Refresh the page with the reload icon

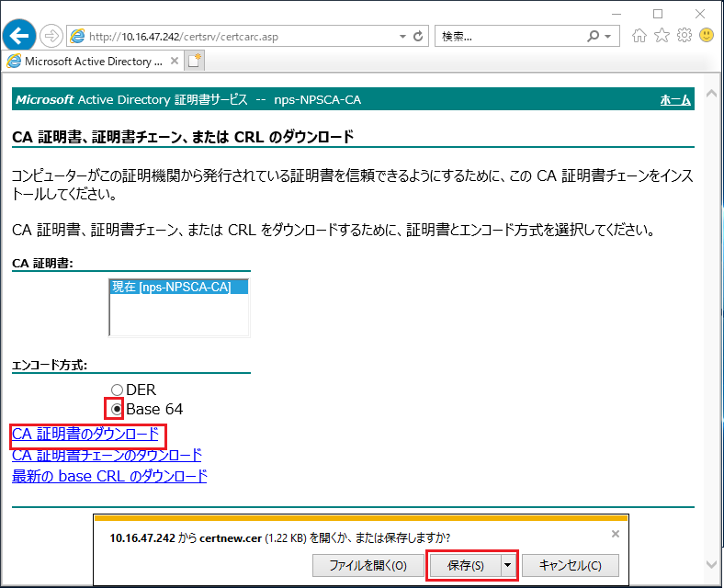click(418, 36)
